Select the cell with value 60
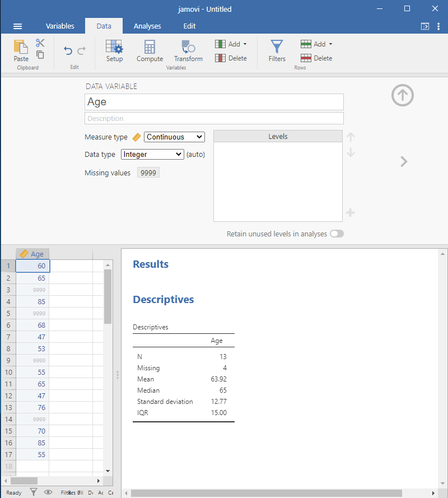 [x=32, y=266]
